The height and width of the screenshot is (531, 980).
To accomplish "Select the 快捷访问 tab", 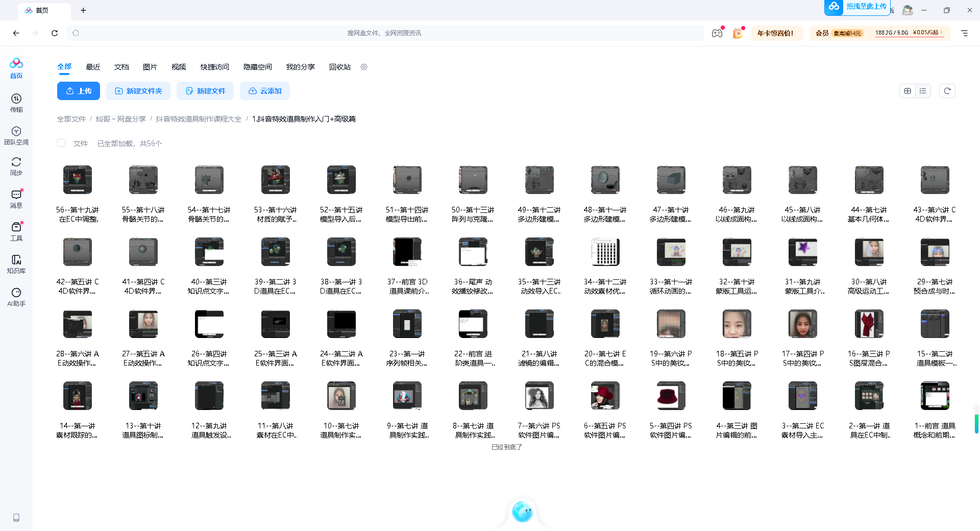I will coord(215,67).
